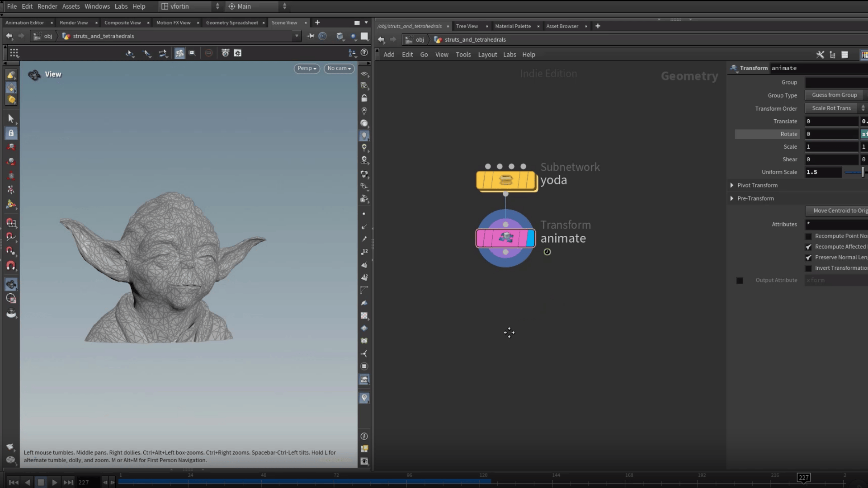Image resolution: width=868 pixels, height=488 pixels.
Task: Open the No cam camera dropdown
Action: pyautogui.click(x=339, y=68)
